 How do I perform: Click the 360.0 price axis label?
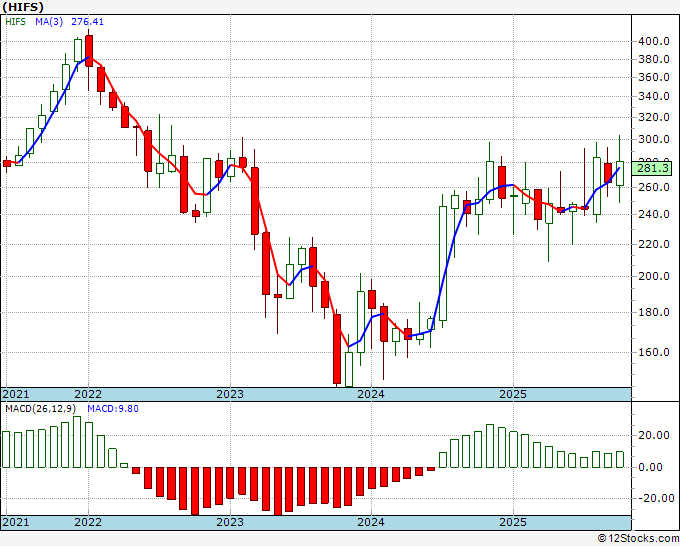click(x=654, y=78)
